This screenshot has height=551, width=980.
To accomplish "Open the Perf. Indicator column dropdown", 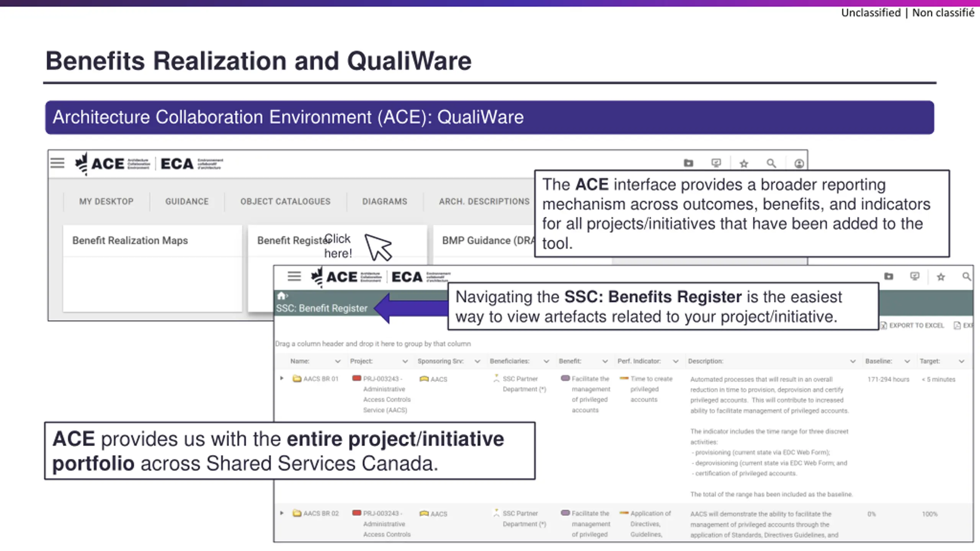I will 676,361.
